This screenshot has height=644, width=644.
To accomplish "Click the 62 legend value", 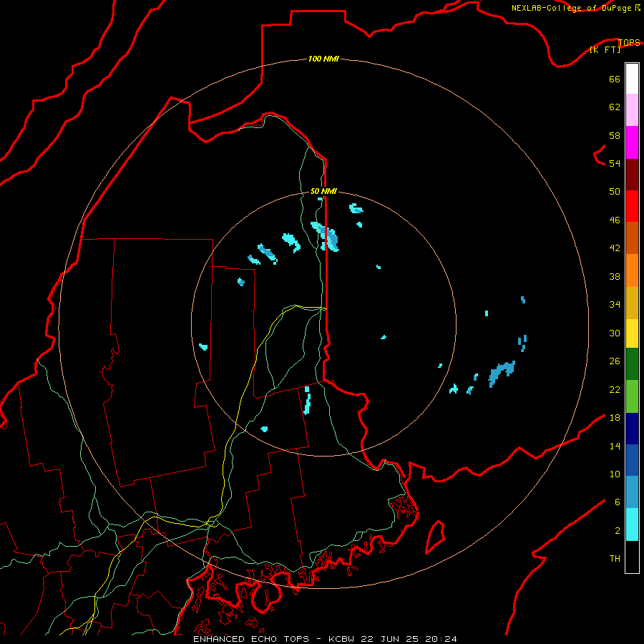I will pos(615,107).
